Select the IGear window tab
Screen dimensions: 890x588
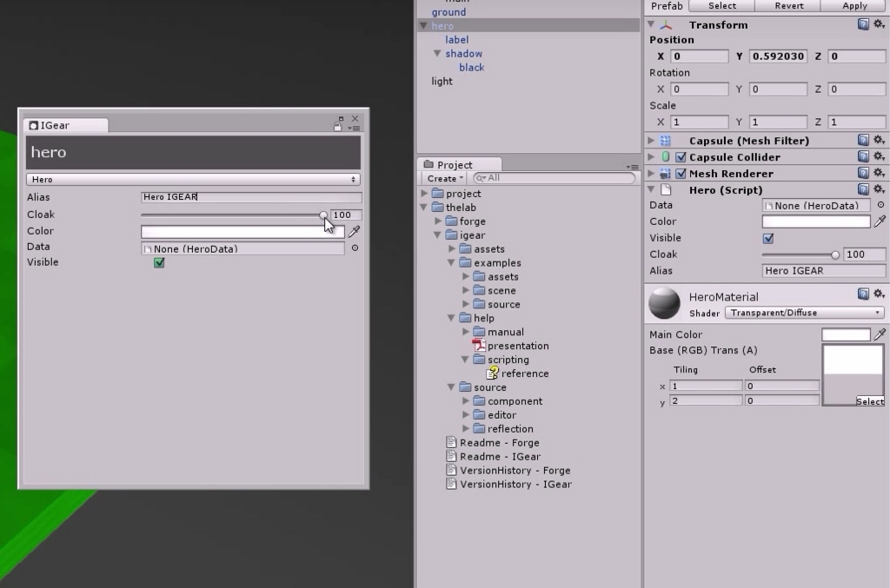pyautogui.click(x=65, y=125)
